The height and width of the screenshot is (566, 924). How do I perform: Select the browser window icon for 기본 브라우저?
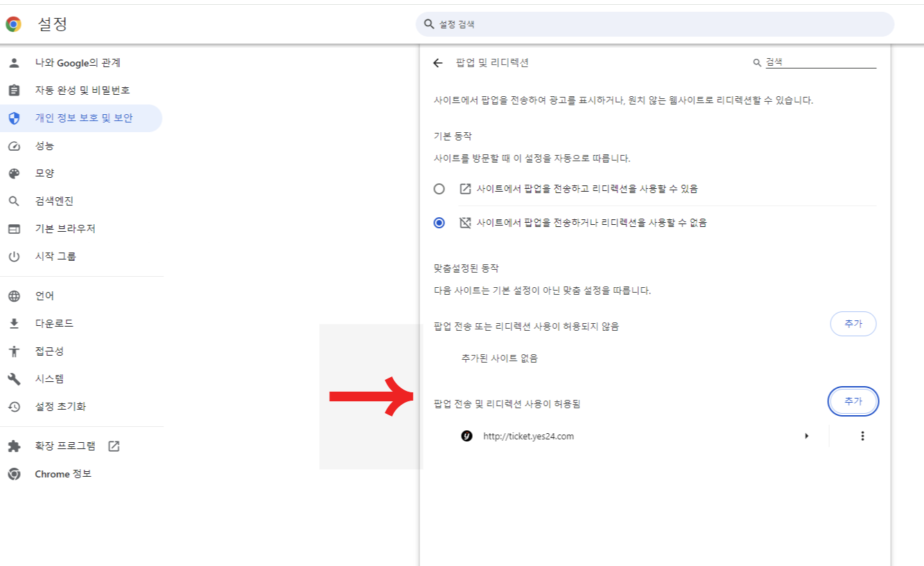pyautogui.click(x=15, y=228)
